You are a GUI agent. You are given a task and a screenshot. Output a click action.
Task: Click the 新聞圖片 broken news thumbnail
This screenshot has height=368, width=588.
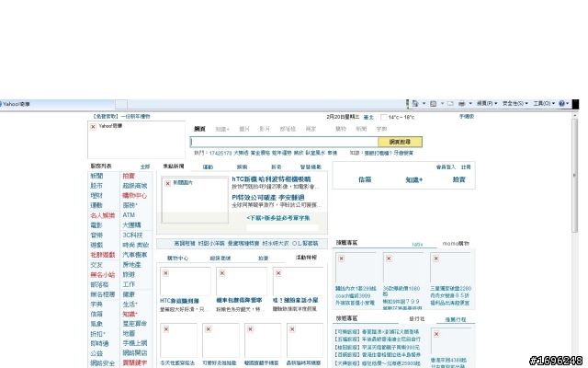click(195, 201)
